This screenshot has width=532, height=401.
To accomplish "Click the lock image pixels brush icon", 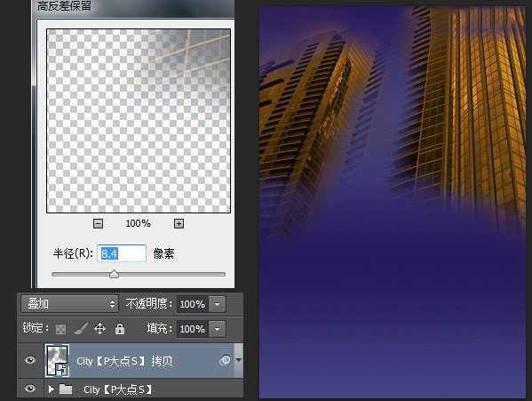I will [81, 328].
